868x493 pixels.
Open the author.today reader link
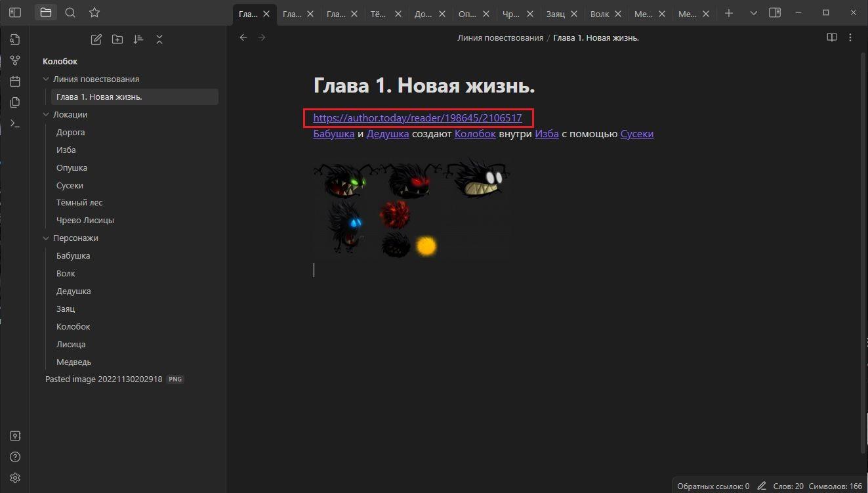[x=417, y=118]
